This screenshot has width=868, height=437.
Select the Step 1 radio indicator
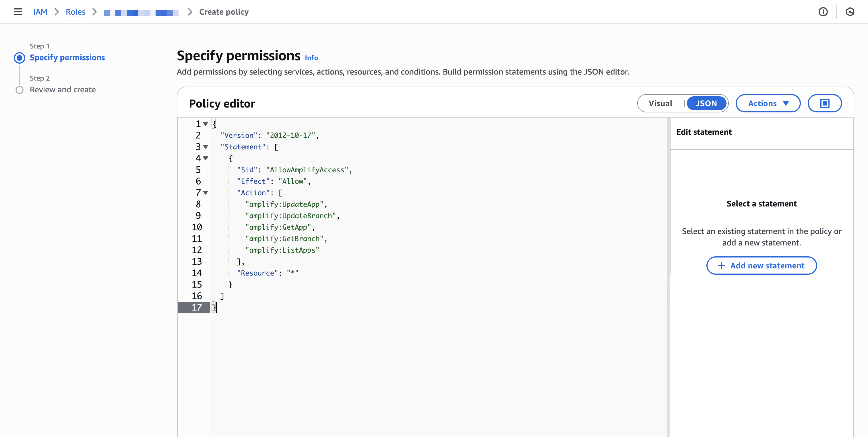coord(20,58)
